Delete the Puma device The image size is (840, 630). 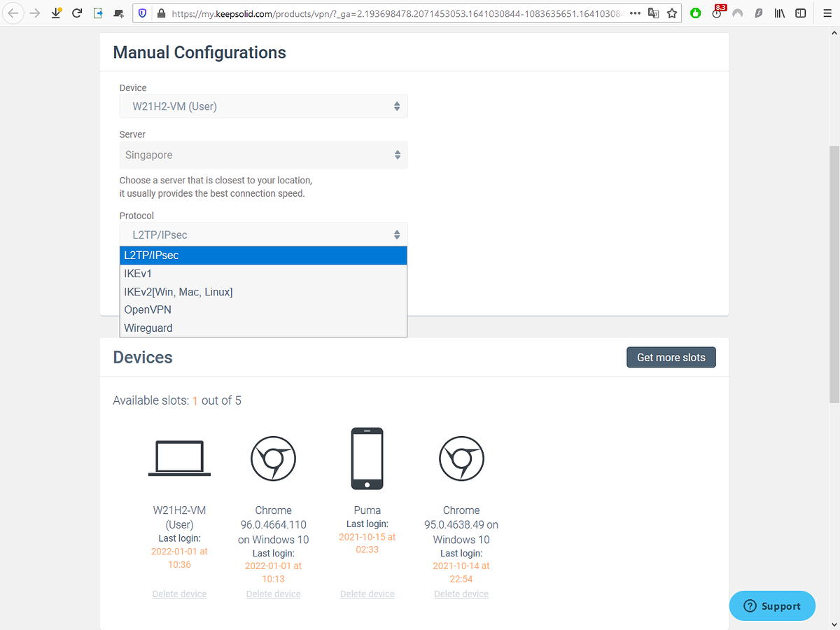pyautogui.click(x=367, y=594)
